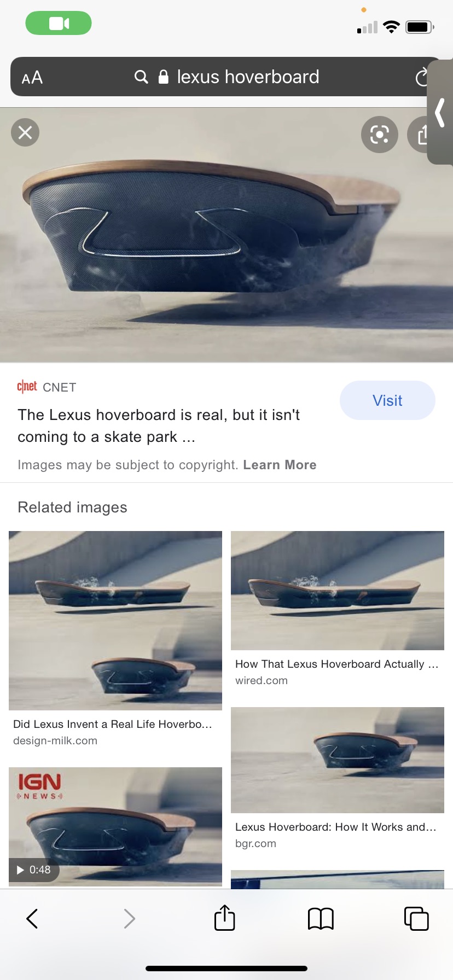Open the Learn More copyright link
The width and height of the screenshot is (453, 980).
pos(280,465)
